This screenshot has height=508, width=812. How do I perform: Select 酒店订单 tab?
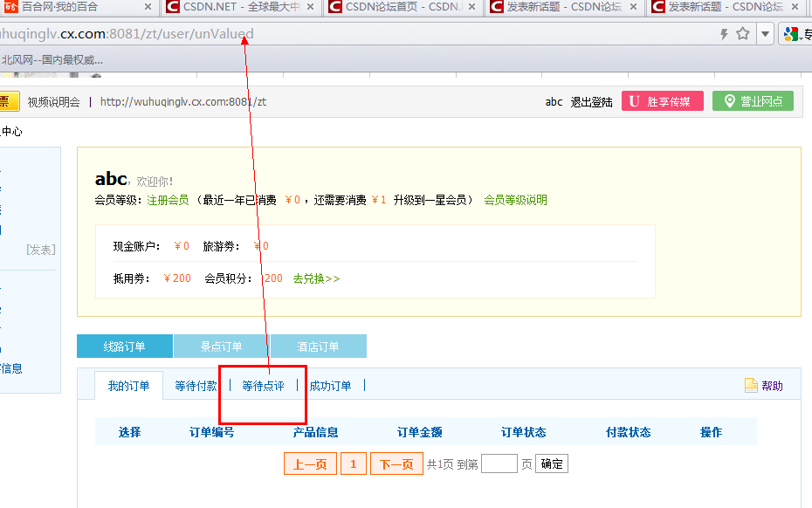(x=319, y=347)
